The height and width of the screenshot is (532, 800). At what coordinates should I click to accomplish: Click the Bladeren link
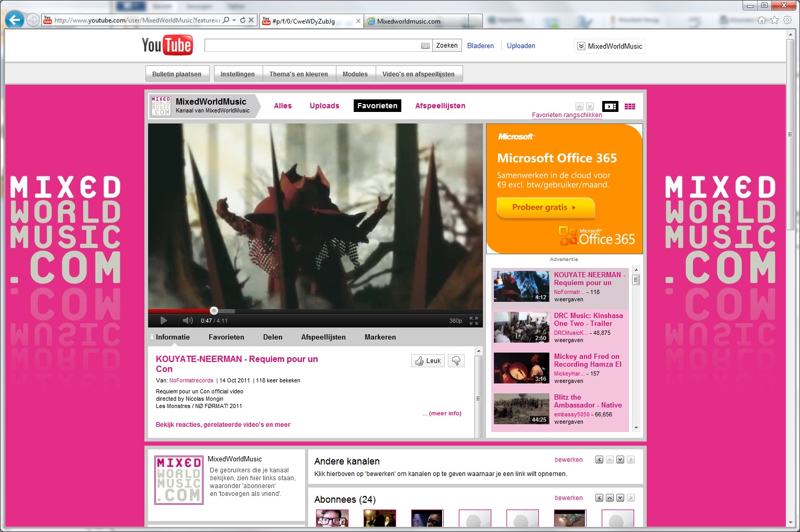[x=480, y=46]
